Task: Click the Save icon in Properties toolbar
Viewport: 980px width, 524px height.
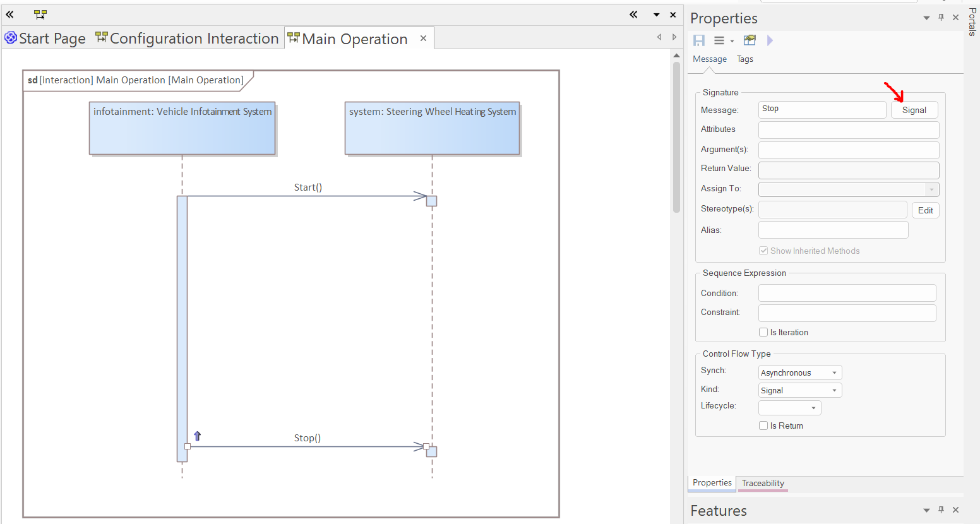Action: coord(699,40)
